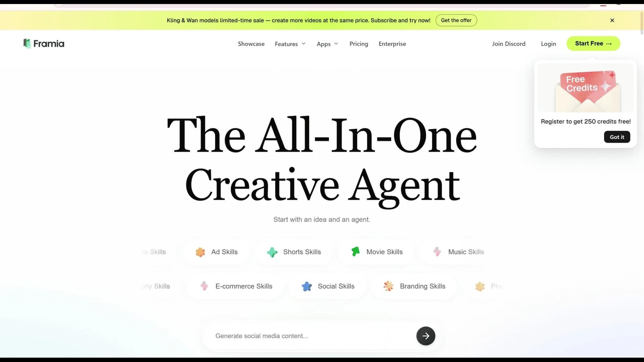Click the E-commerce Skills pink icon
This screenshot has height=362, width=644.
pyautogui.click(x=204, y=286)
